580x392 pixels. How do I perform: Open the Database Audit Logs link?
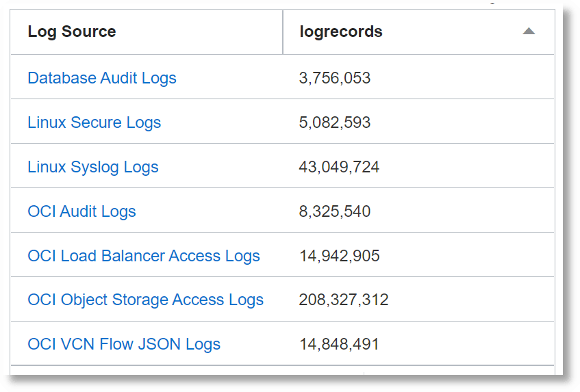(x=102, y=78)
